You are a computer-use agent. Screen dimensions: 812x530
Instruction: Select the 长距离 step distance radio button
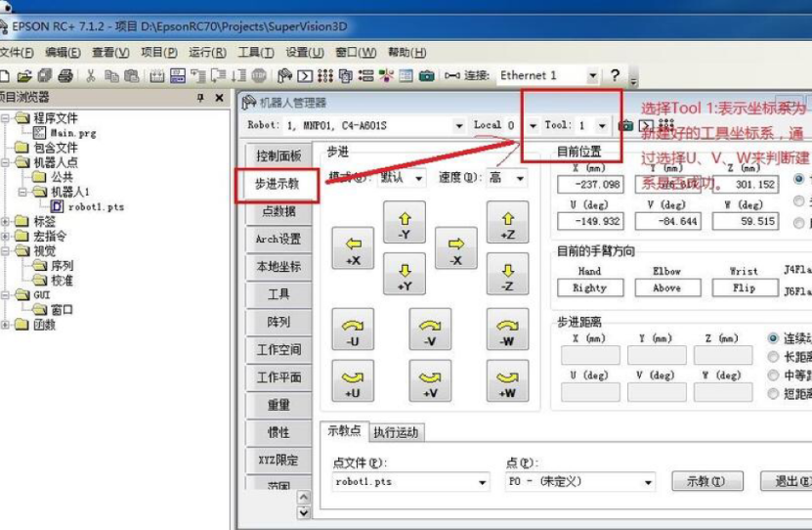(x=773, y=357)
